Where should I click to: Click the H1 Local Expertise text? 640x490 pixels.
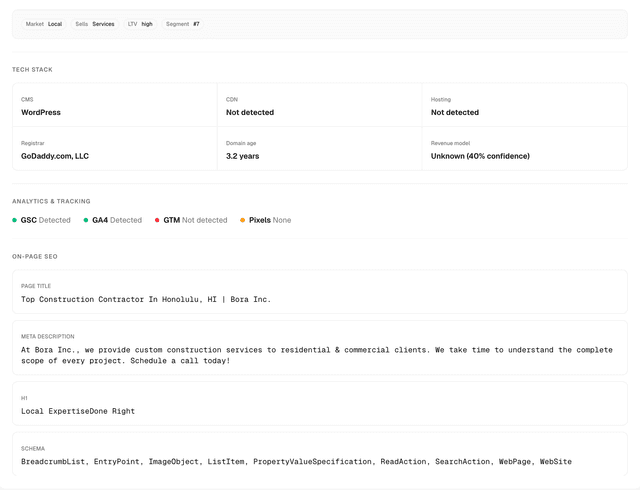point(78,411)
